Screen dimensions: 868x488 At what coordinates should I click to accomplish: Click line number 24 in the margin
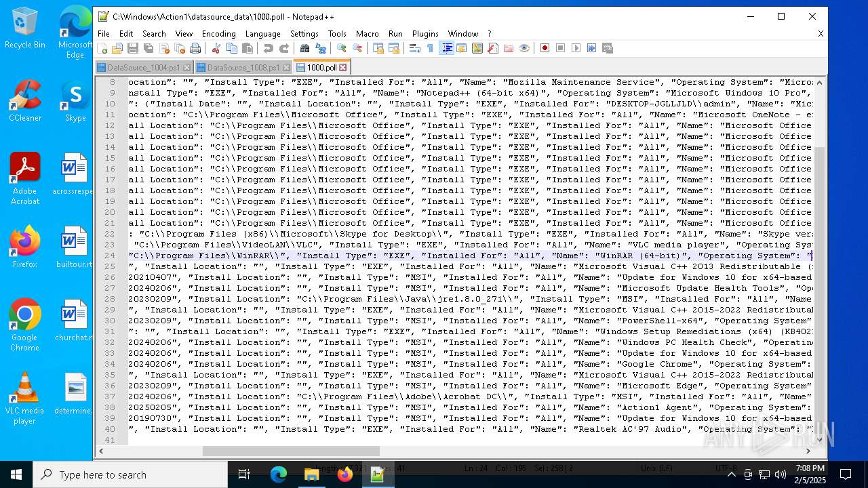[x=110, y=256]
